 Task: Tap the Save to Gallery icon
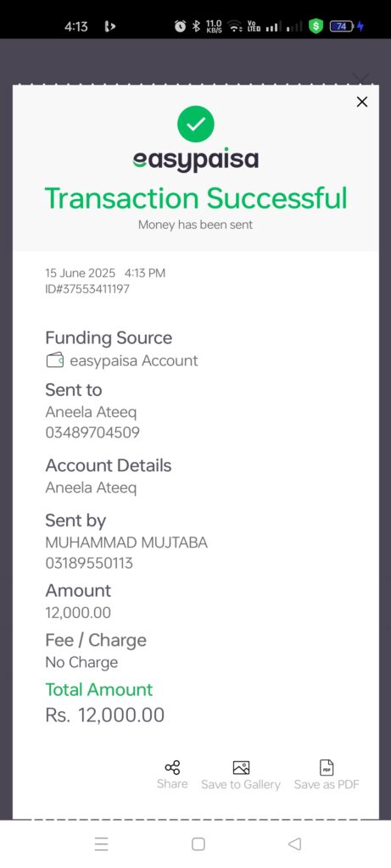point(241,767)
